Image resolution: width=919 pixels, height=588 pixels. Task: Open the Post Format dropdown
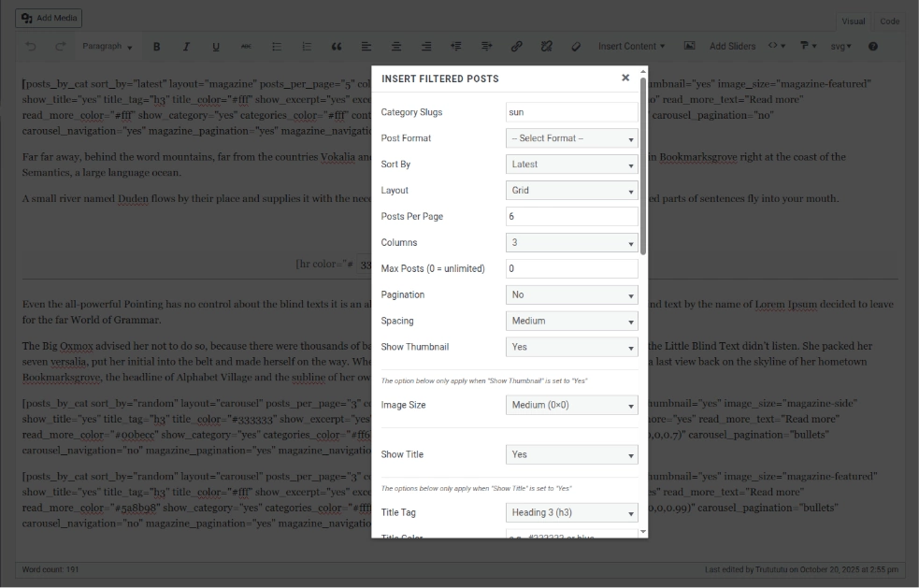coord(571,138)
